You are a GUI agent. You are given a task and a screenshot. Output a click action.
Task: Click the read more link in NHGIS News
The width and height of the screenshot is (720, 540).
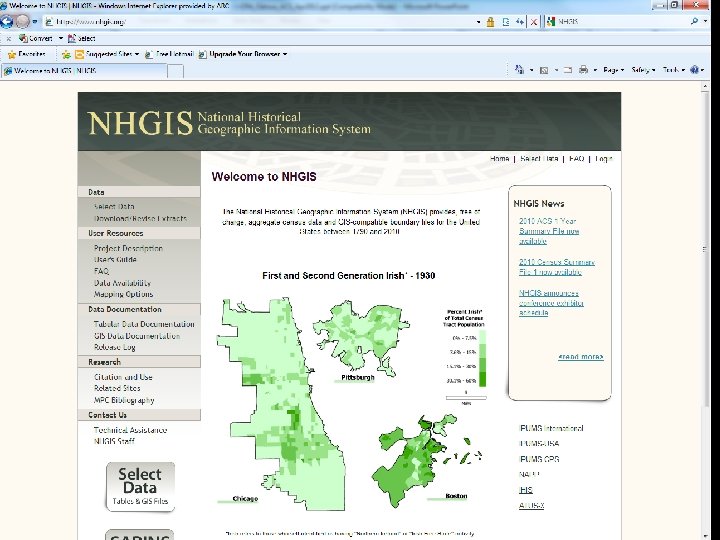pyautogui.click(x=580, y=357)
